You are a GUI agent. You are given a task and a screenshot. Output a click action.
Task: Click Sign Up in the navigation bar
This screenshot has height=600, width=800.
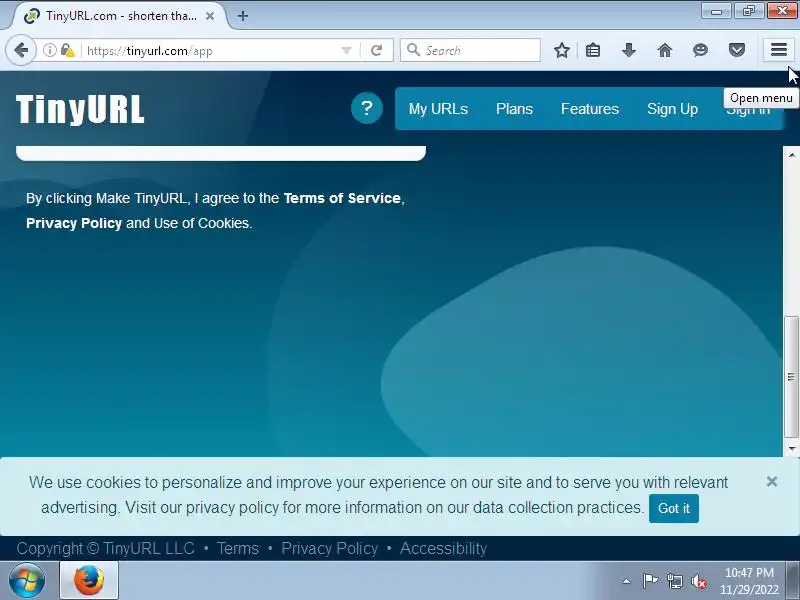(x=672, y=109)
